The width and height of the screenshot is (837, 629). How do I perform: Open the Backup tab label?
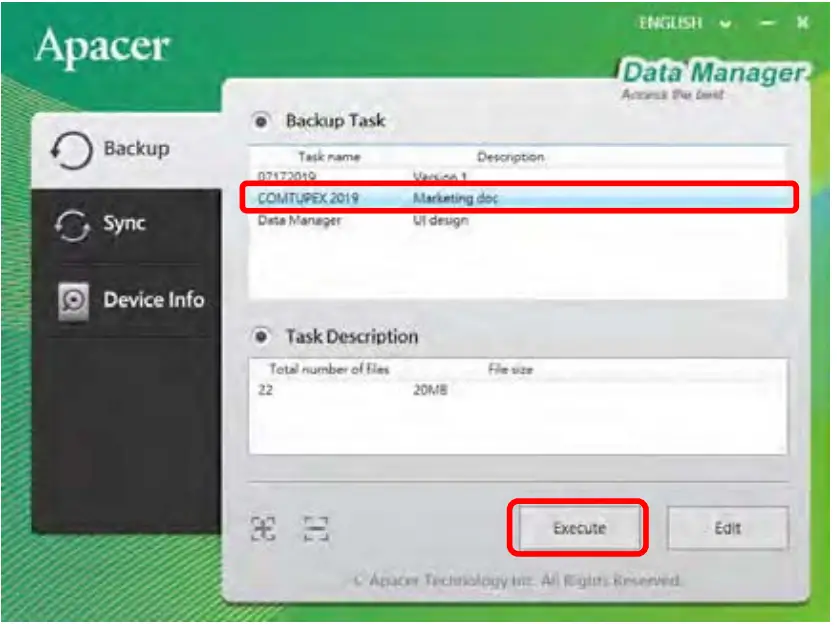(x=137, y=148)
